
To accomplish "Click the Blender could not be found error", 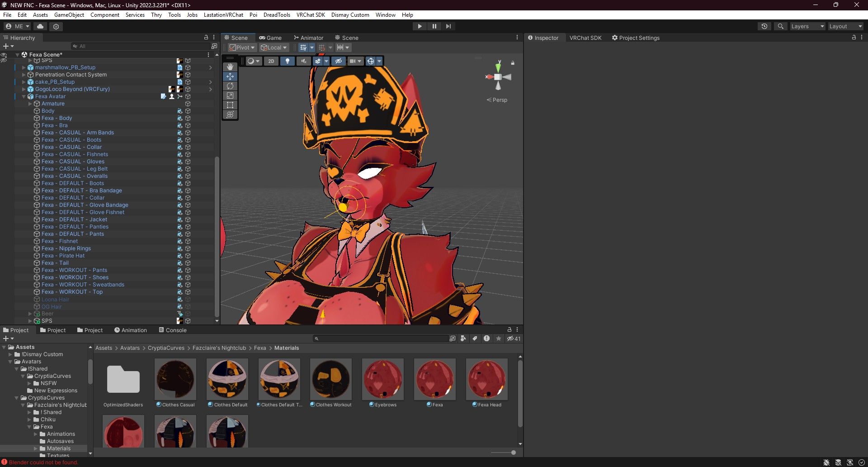I will coord(40,462).
